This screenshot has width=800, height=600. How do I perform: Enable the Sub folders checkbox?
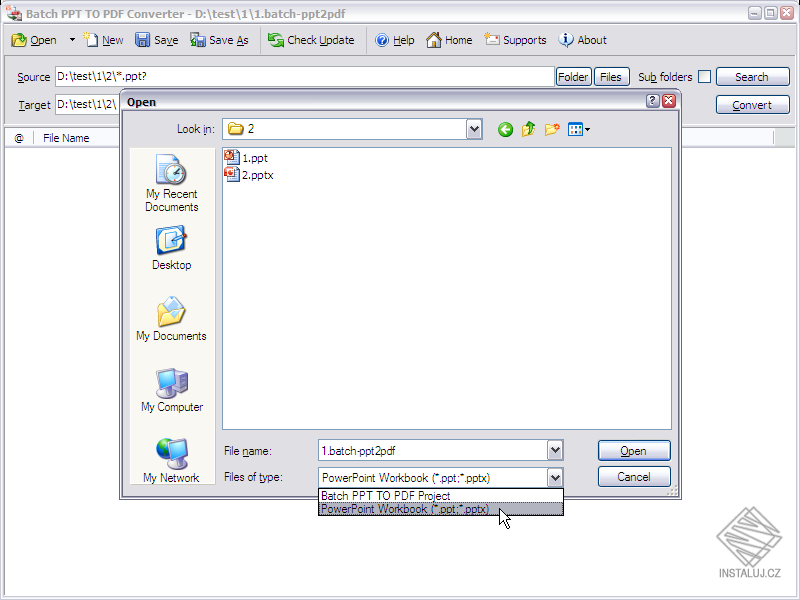(706, 77)
